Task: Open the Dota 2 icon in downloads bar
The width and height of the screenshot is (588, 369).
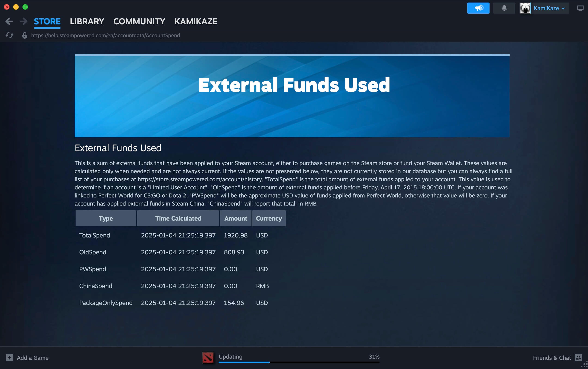Action: click(208, 357)
